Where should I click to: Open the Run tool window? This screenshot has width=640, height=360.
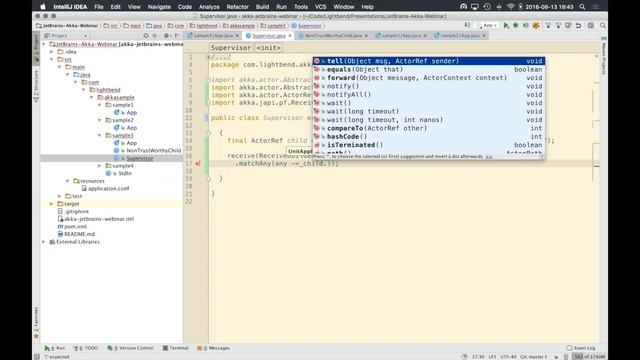coord(55,348)
